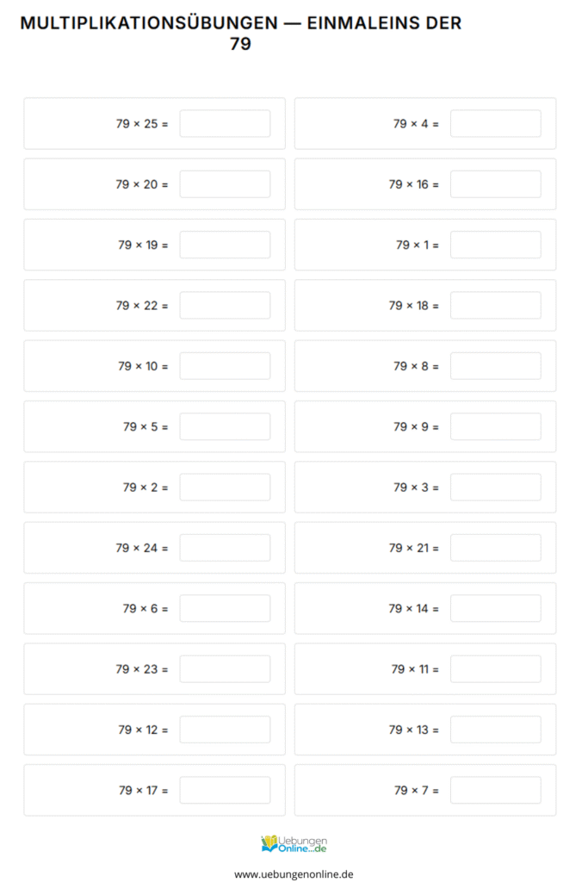Focus the 79 × 5 answer field
The width and height of the screenshot is (588, 882).
tap(225, 426)
